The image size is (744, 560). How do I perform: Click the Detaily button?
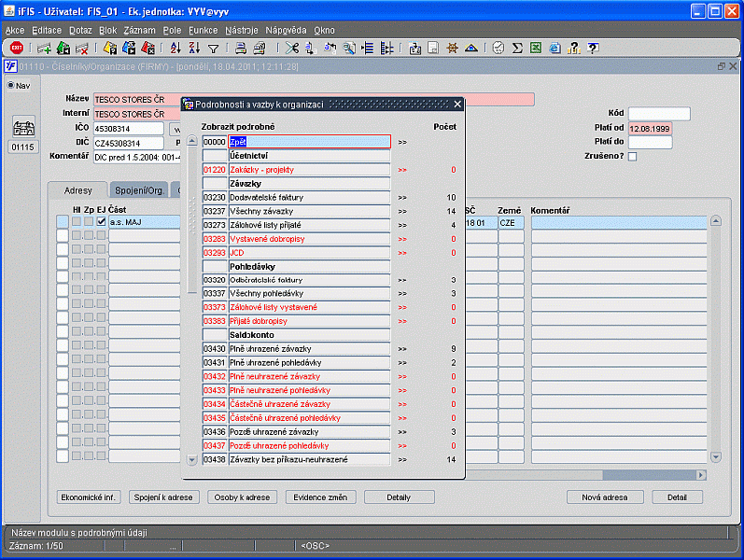399,497
